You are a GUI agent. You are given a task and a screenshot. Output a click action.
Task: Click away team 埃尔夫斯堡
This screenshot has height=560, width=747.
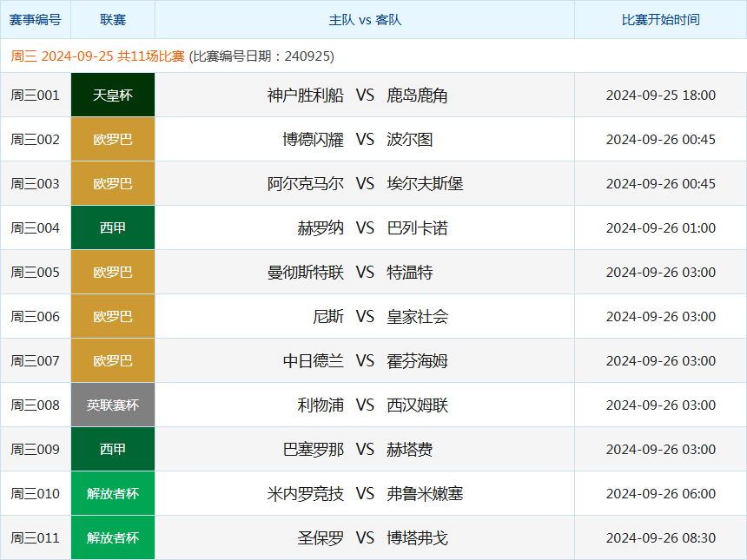(x=425, y=184)
